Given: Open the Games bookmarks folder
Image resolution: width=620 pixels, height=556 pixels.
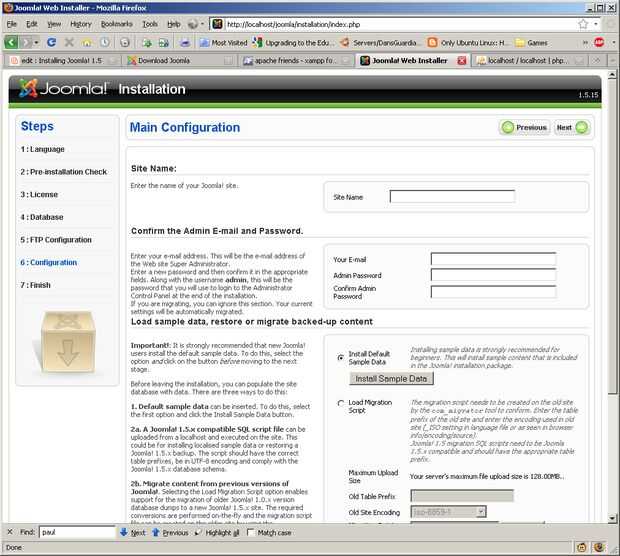Looking at the screenshot, I should tap(532, 43).
